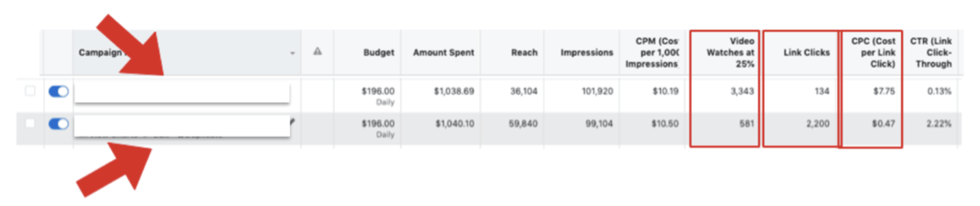The width and height of the screenshot is (980, 206).
Task: Click the Impressions column header
Action: coord(586,53)
